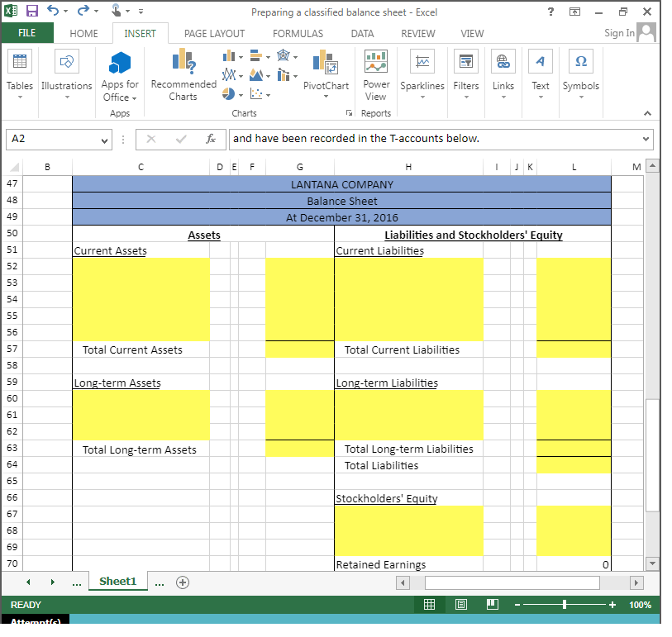Select the Sheet1 tab
The image size is (672, 637).
117,581
